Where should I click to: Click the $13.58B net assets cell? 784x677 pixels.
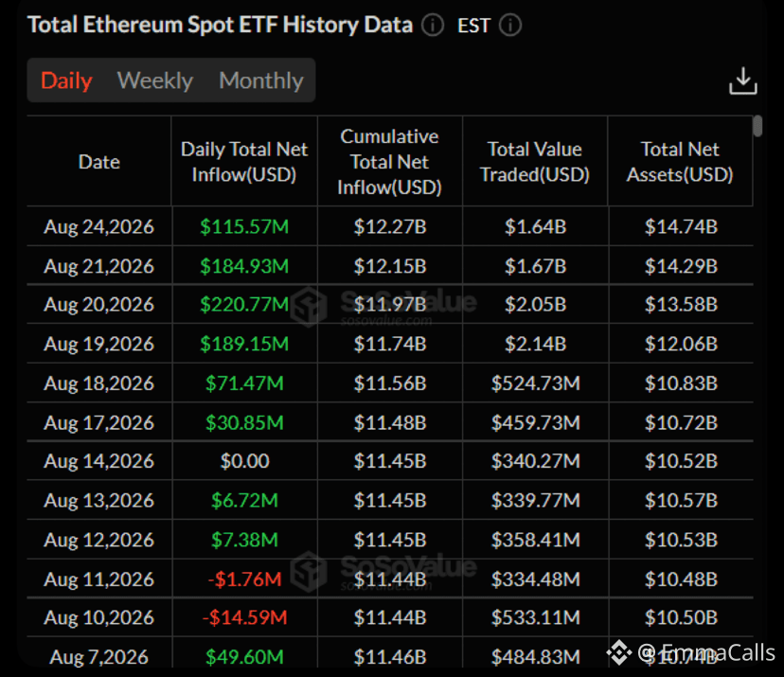[x=681, y=304]
